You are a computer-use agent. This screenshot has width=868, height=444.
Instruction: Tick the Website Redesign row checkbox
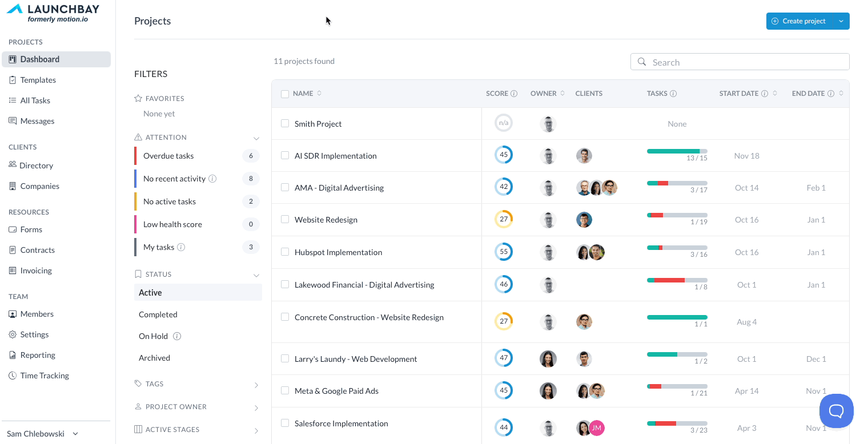coord(285,219)
